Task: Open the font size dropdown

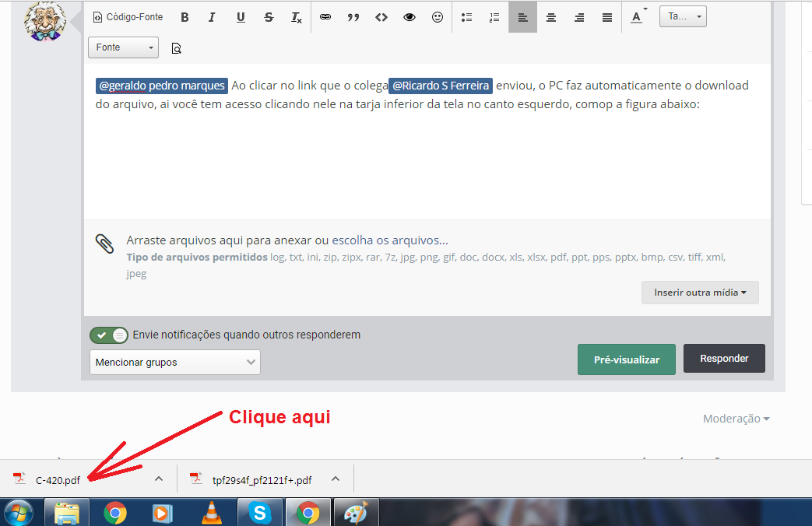Action: click(x=683, y=16)
